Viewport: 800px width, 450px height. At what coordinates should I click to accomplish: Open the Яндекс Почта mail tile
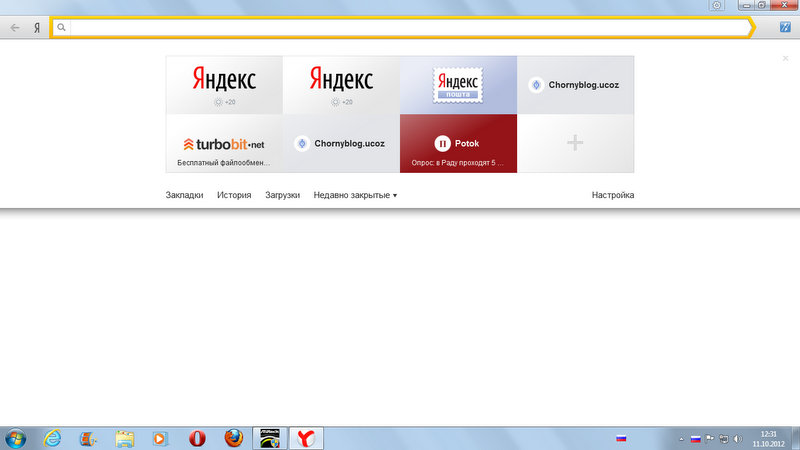click(458, 85)
